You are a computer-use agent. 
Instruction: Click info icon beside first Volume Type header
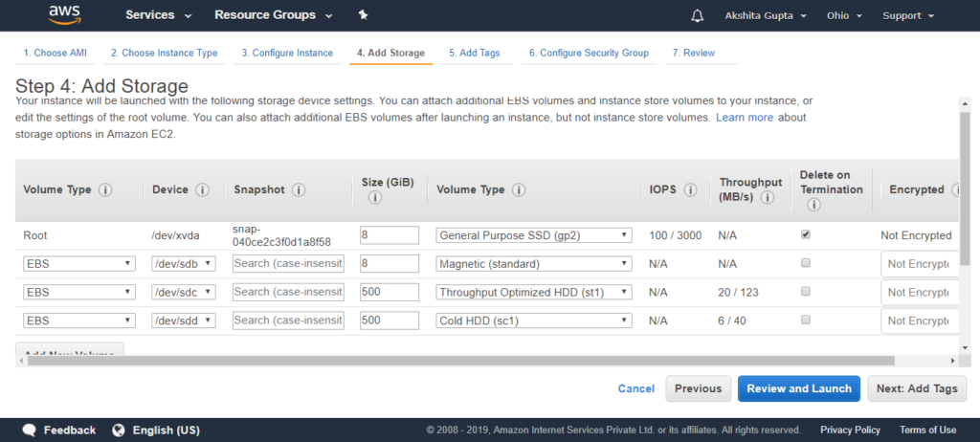(105, 190)
